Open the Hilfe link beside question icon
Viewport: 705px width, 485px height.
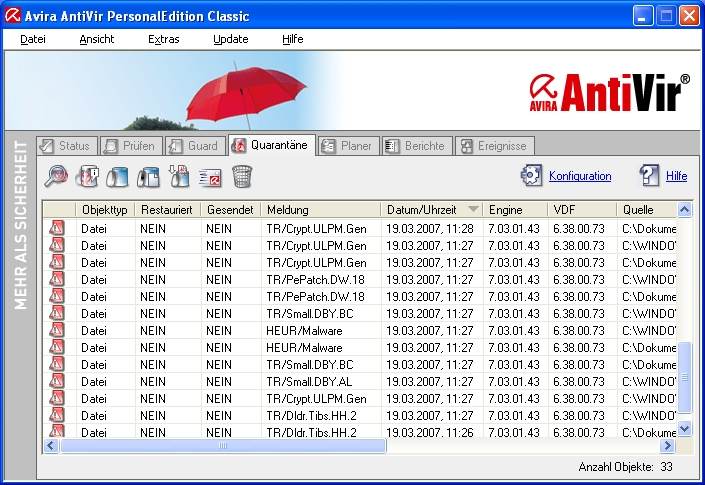pyautogui.click(x=676, y=176)
